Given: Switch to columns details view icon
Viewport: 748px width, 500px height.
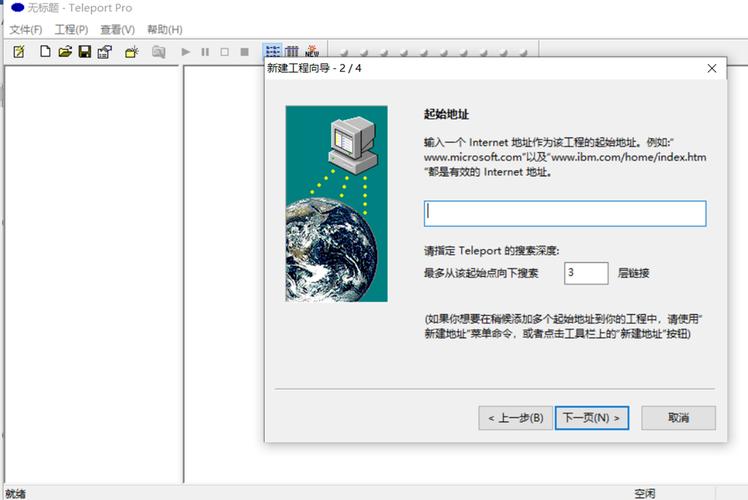Looking at the screenshot, I should 292,51.
